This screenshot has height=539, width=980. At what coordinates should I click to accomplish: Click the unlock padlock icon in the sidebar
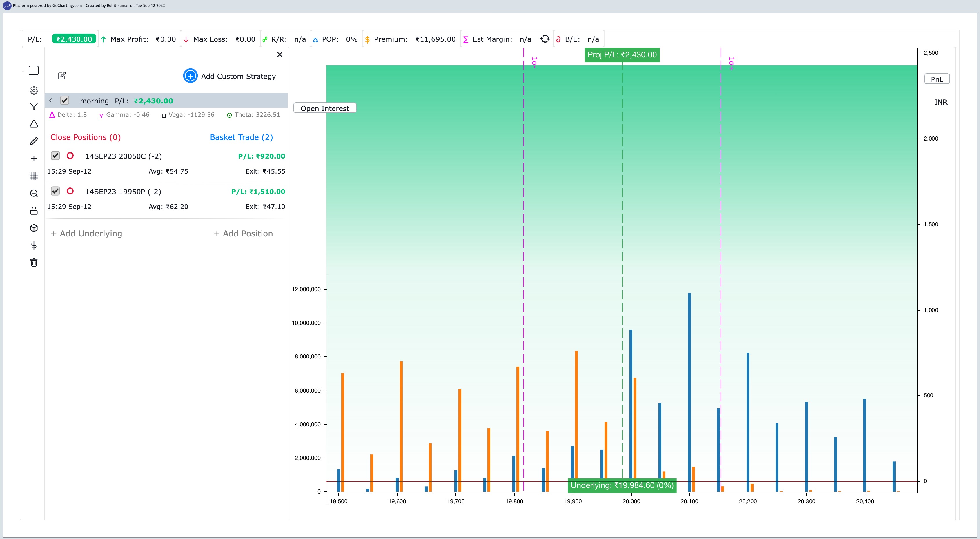click(x=34, y=211)
